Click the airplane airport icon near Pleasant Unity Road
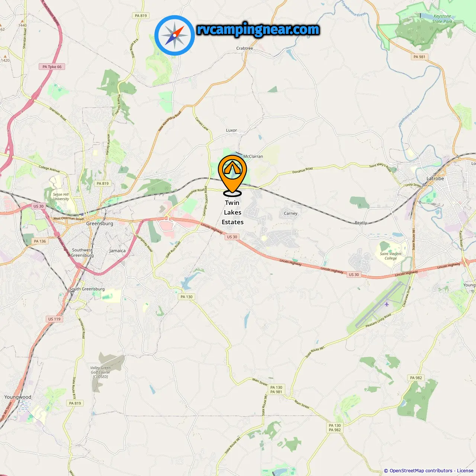476x476 pixels. 387,304
